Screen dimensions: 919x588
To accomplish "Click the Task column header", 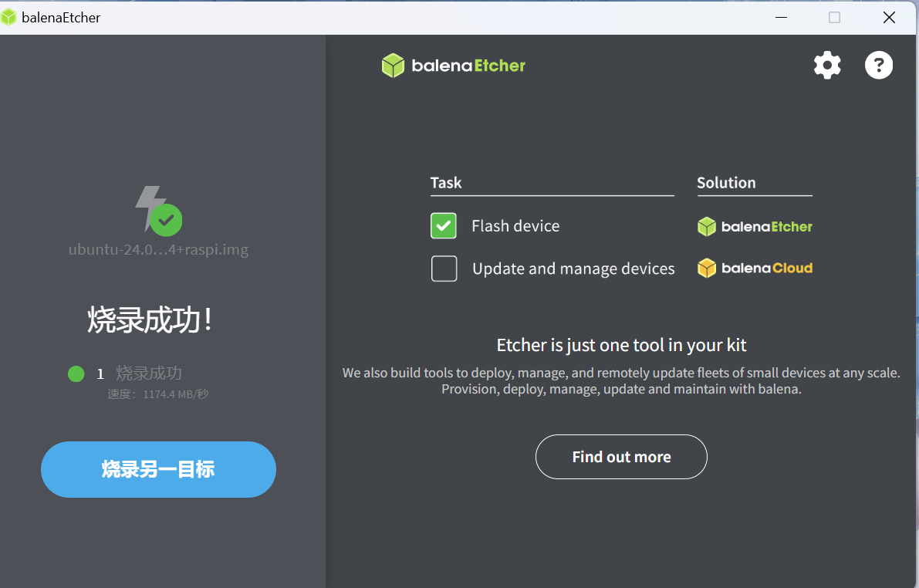I will [446, 183].
